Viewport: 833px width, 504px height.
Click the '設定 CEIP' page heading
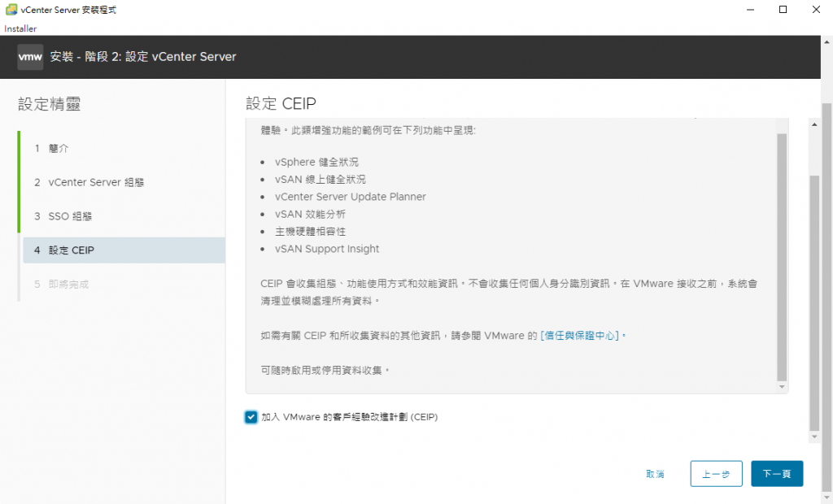281,103
